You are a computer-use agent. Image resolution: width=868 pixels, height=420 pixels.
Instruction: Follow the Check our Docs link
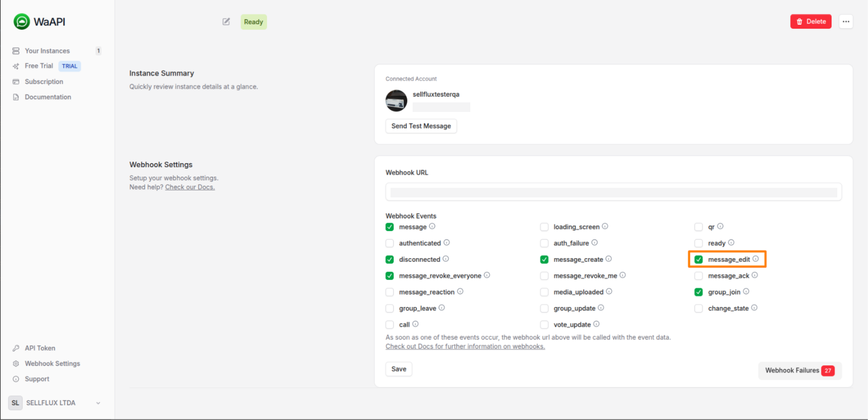(x=190, y=187)
